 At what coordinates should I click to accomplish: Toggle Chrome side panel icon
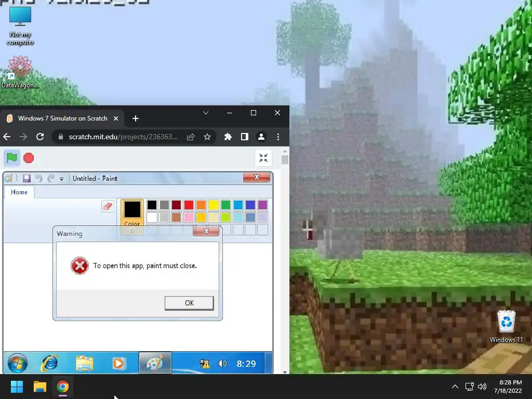[244, 137]
